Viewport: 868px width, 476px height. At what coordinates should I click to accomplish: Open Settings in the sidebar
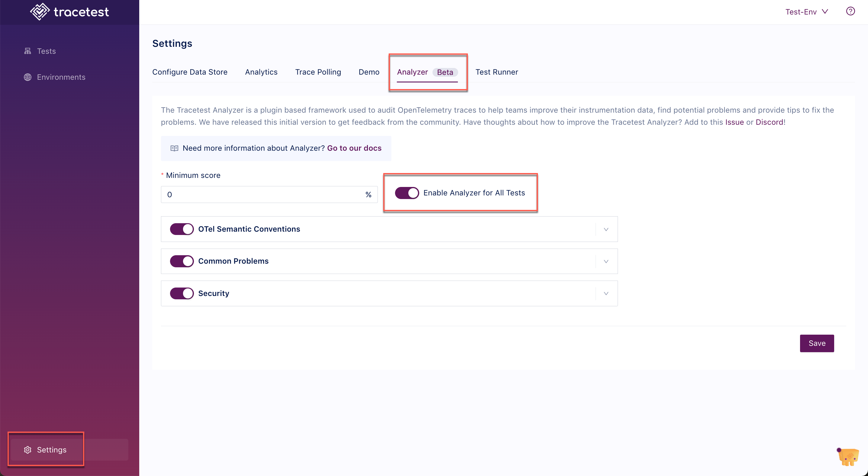(69, 450)
